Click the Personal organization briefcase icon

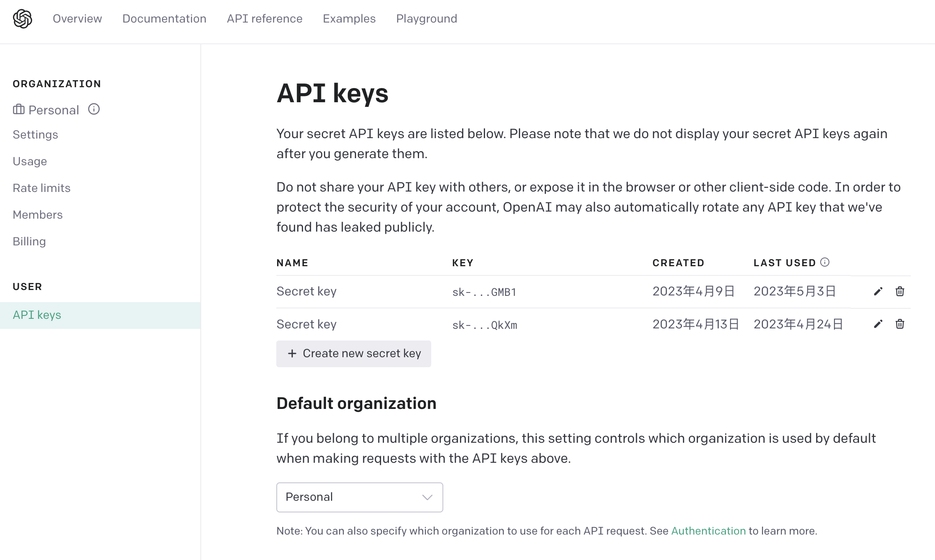click(19, 109)
